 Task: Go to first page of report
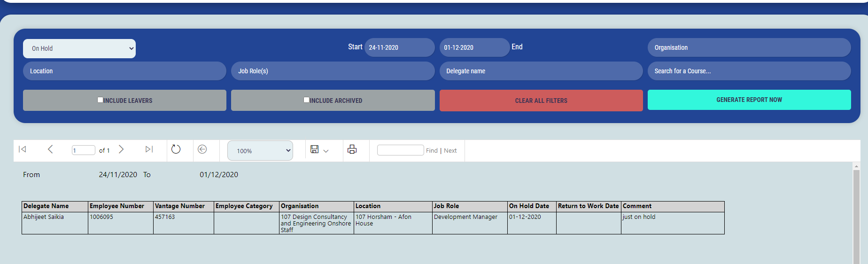(22, 149)
